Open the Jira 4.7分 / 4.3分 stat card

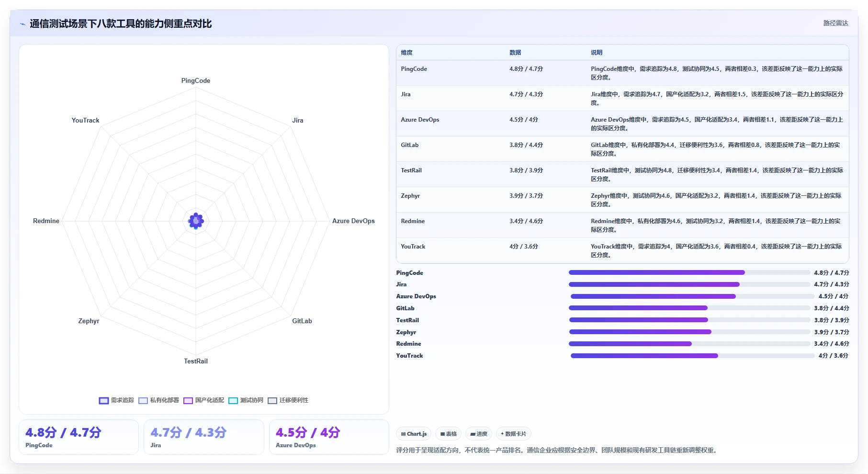(x=204, y=437)
